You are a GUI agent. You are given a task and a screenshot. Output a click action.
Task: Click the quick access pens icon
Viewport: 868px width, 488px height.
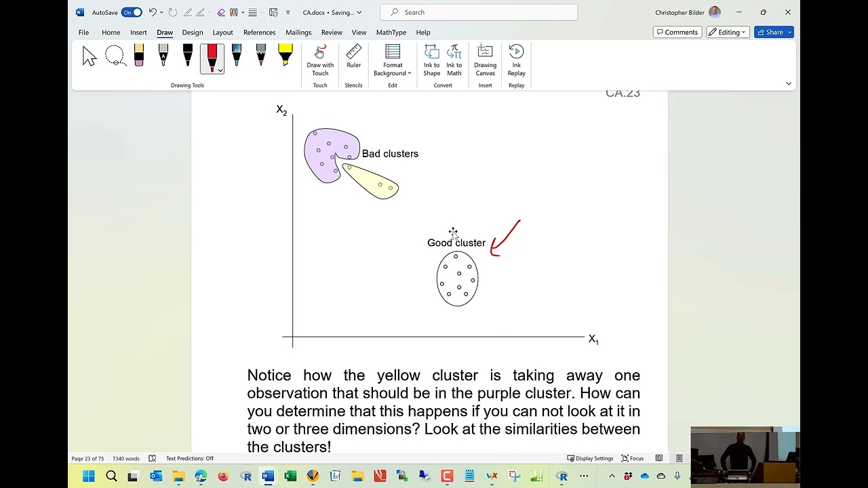[x=234, y=12]
